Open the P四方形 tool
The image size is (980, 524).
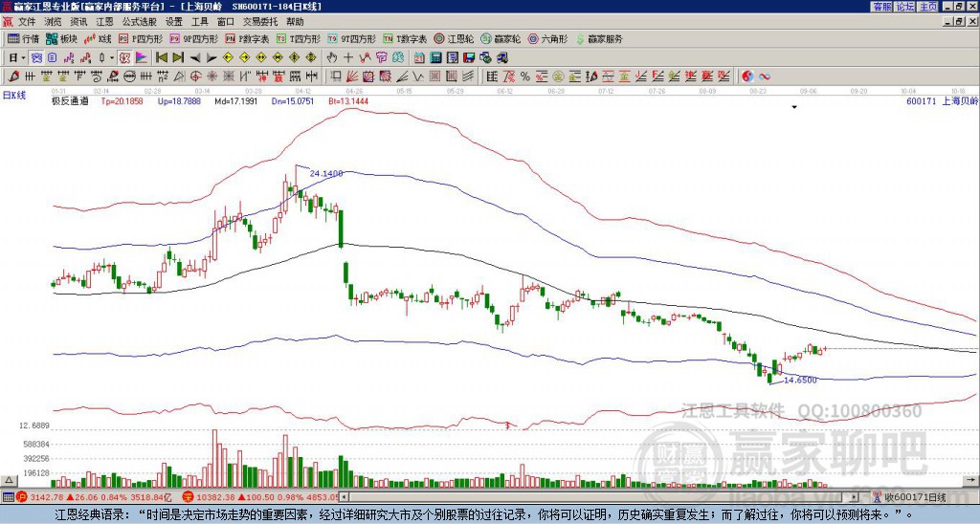pyautogui.click(x=141, y=38)
